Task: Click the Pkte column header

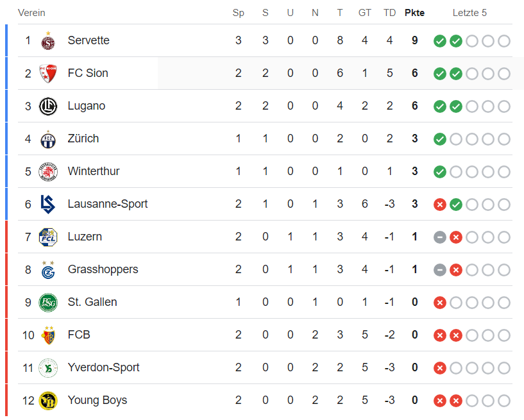Action: (x=414, y=13)
